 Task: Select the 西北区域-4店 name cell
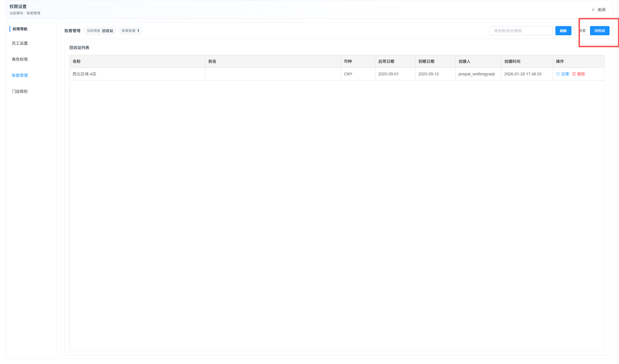[137, 74]
